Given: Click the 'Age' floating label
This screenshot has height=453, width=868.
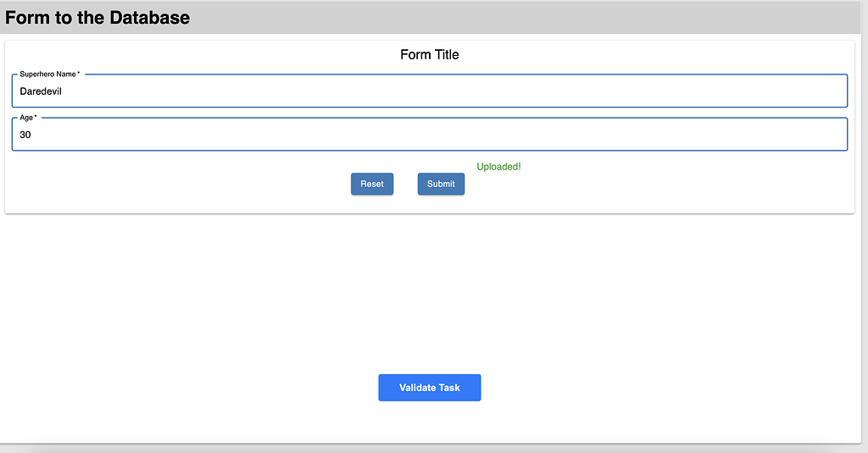Looking at the screenshot, I should click(x=26, y=118).
